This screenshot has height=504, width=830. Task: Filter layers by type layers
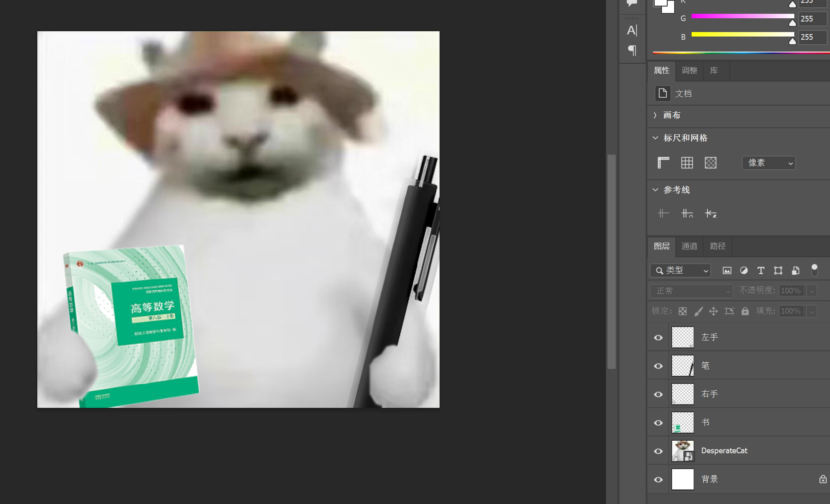click(761, 271)
